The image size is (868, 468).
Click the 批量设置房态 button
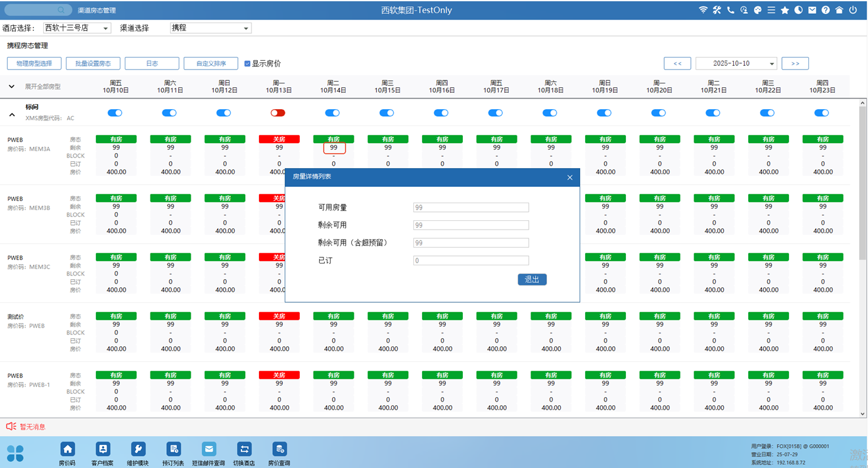(x=93, y=63)
